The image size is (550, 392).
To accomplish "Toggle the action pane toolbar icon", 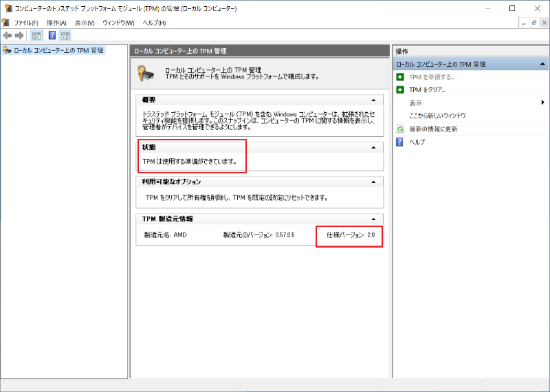I will [65, 36].
